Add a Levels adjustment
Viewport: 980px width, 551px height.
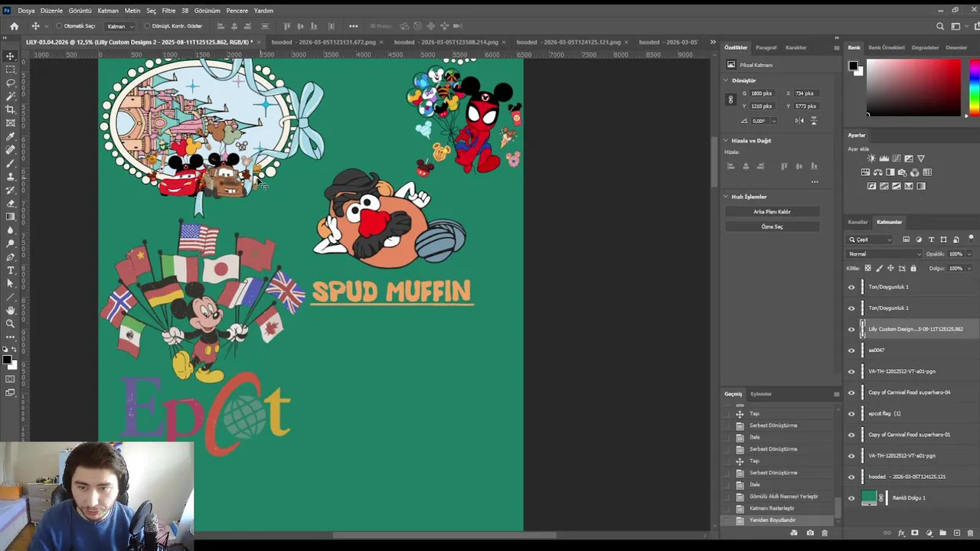click(884, 158)
